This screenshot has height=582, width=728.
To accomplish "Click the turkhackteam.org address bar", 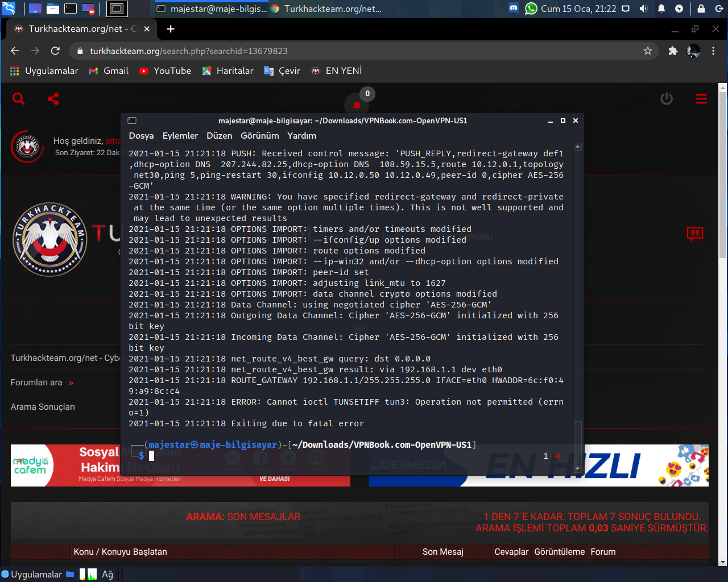I will tap(364, 51).
